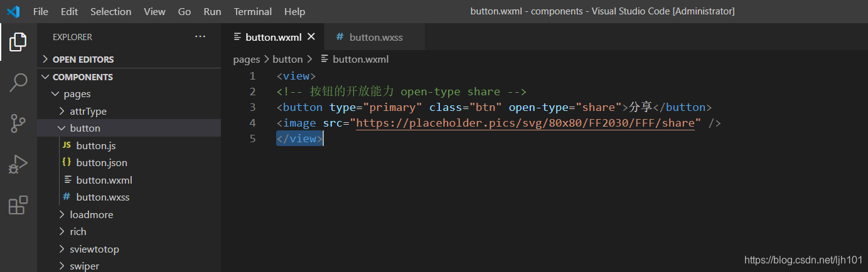Open the Run menu

(212, 11)
